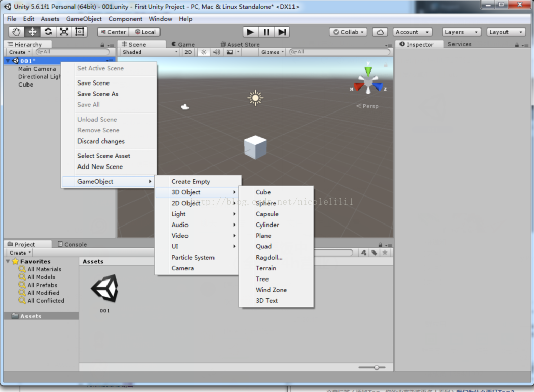
Task: Open the Layers dropdown
Action: [462, 32]
